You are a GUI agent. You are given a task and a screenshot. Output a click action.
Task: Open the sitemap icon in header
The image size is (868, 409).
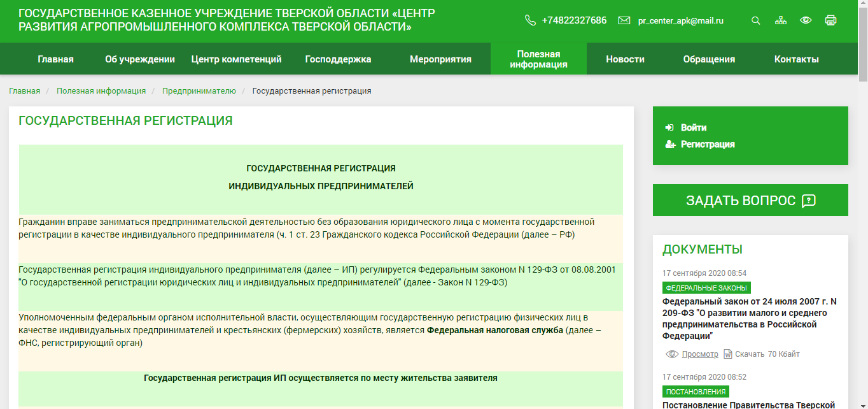click(x=781, y=20)
